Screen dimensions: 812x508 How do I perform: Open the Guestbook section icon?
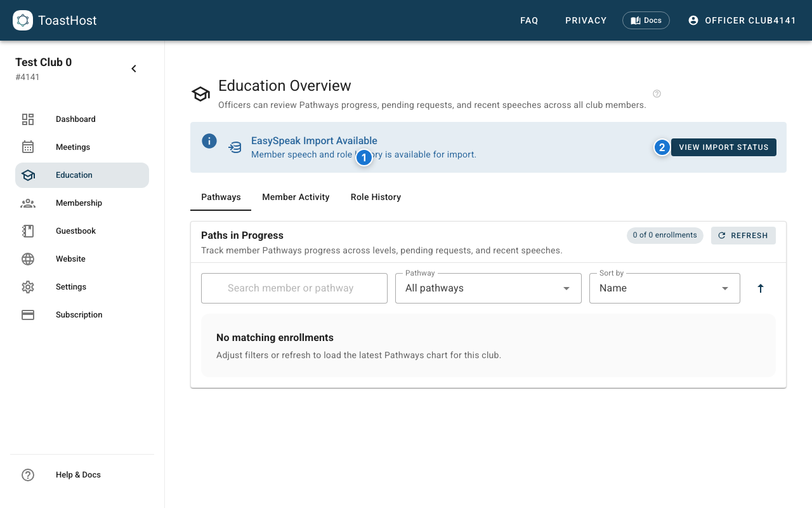click(28, 231)
